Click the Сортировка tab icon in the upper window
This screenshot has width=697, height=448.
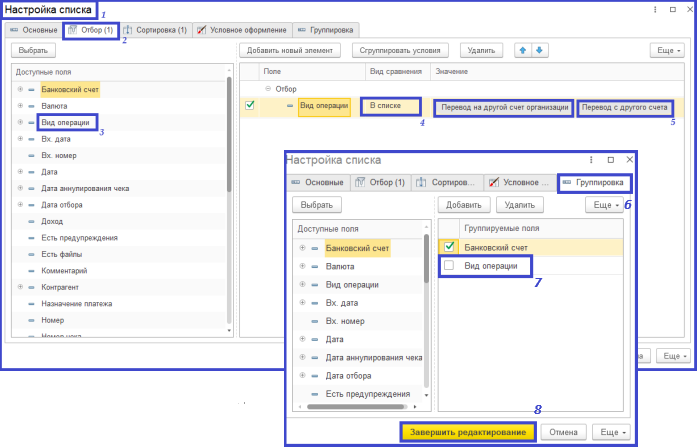click(128, 30)
